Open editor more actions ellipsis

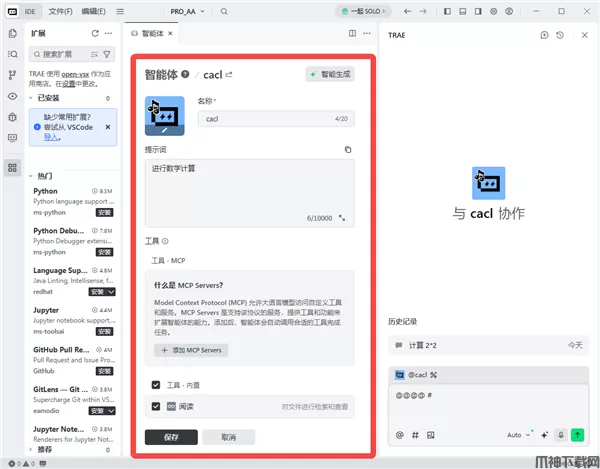[367, 33]
